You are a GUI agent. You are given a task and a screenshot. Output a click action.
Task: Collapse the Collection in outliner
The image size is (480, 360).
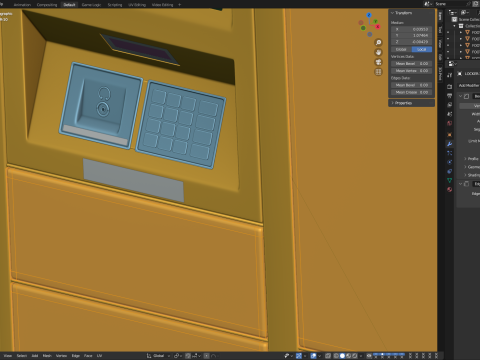454,26
